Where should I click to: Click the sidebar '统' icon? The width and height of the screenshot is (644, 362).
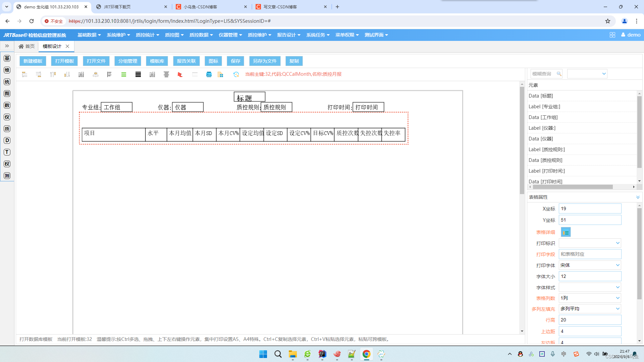7,82
